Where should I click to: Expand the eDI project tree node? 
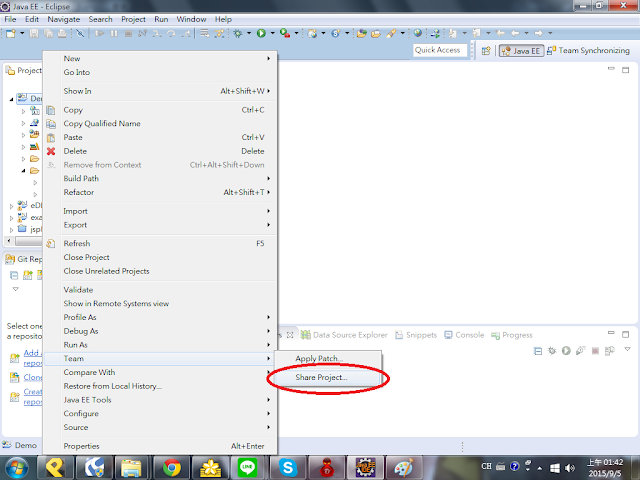[x=11, y=206]
